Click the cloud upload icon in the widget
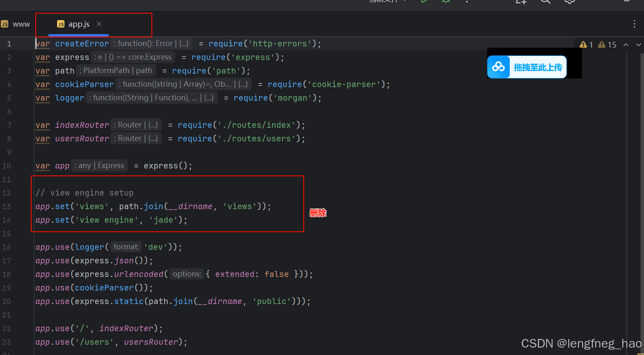 click(498, 67)
